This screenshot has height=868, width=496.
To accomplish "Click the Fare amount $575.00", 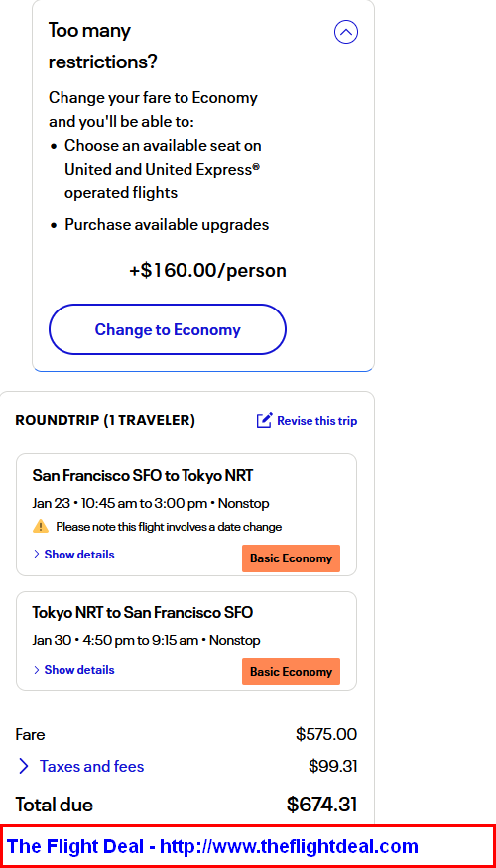I will click(326, 735).
